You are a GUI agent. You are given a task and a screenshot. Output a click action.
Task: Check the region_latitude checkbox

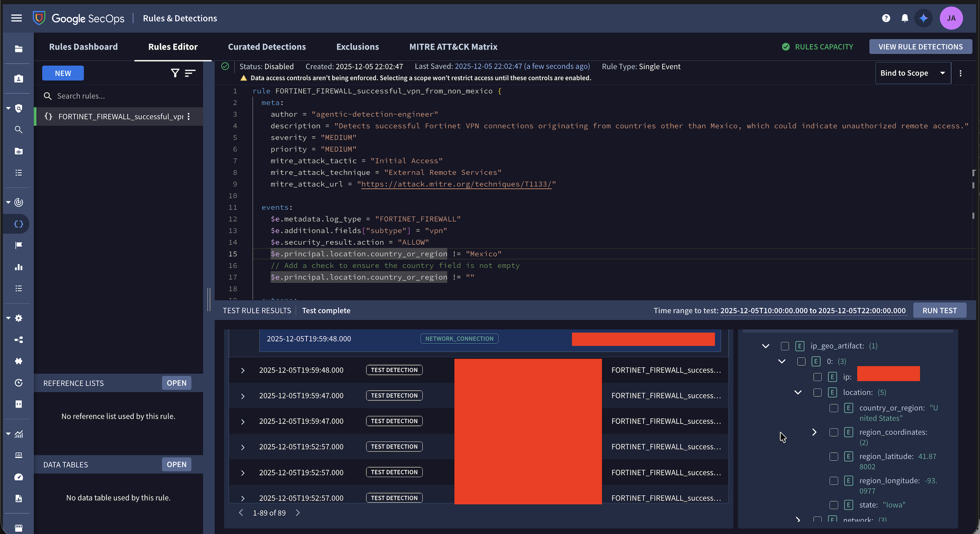point(834,457)
